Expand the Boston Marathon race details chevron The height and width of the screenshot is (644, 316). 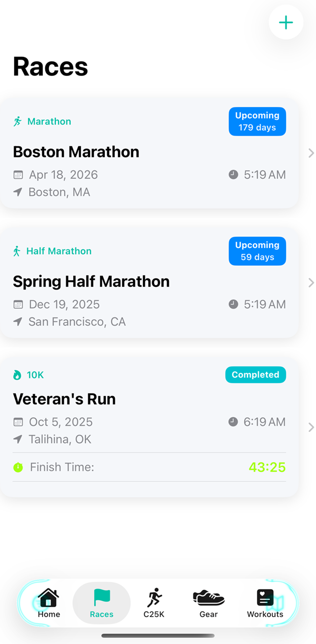[310, 153]
